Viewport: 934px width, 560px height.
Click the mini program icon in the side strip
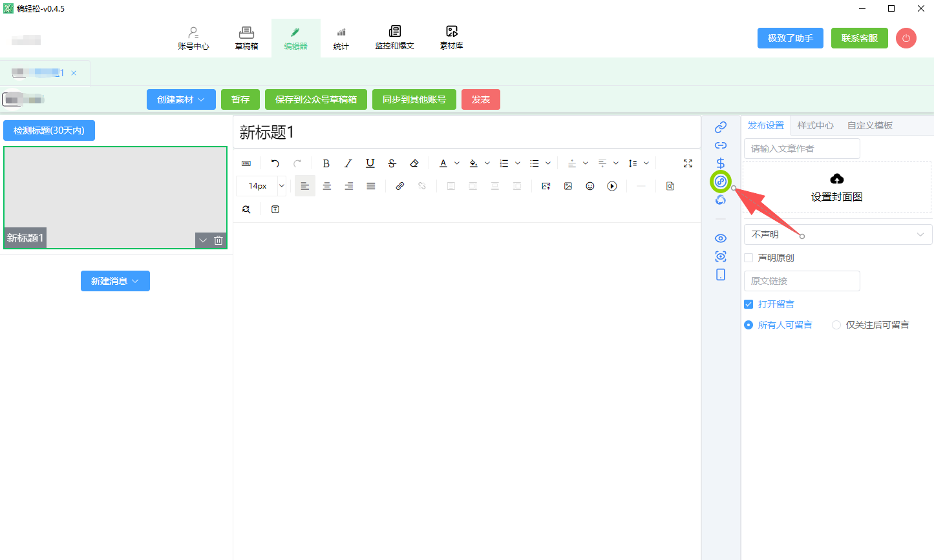tap(721, 181)
